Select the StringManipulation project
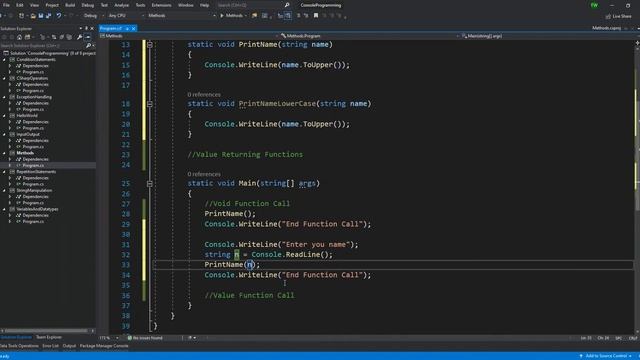640x360 pixels. 34,191
